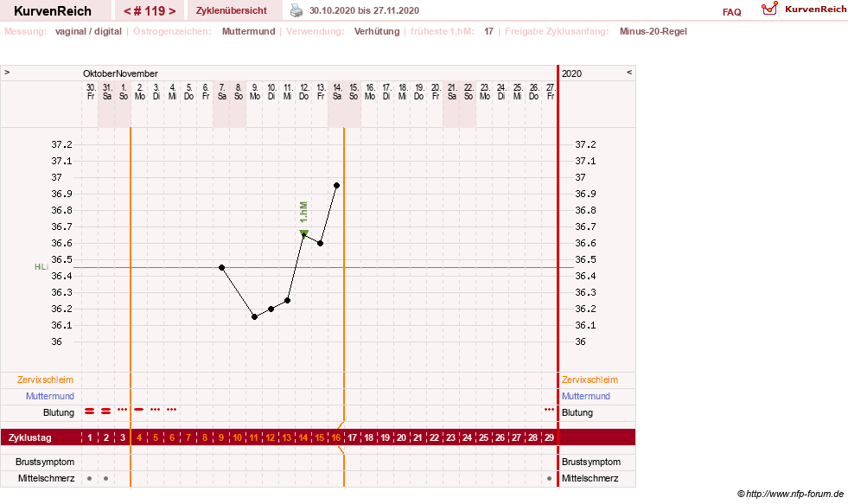Select temperature point on 7. Sa

(222, 268)
